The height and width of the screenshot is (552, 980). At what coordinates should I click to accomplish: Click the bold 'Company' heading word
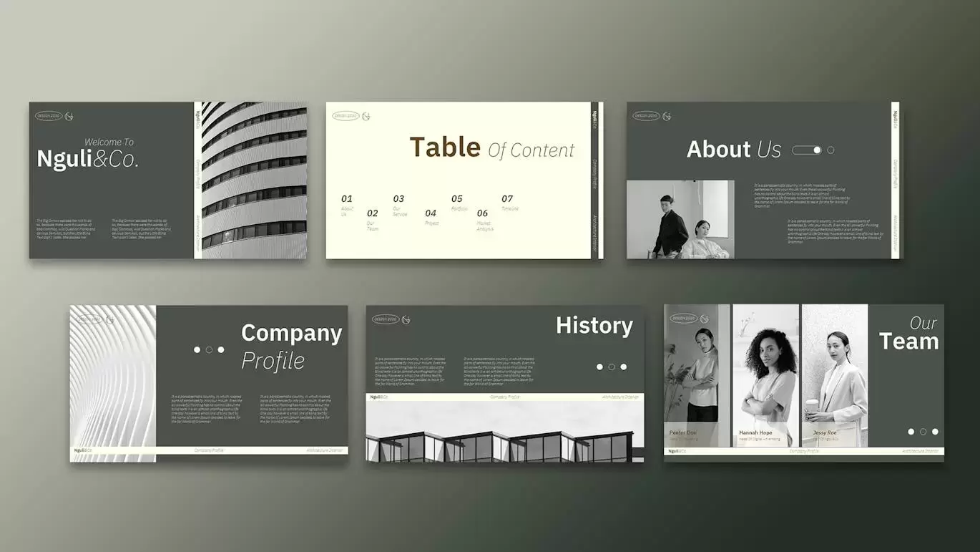292,334
